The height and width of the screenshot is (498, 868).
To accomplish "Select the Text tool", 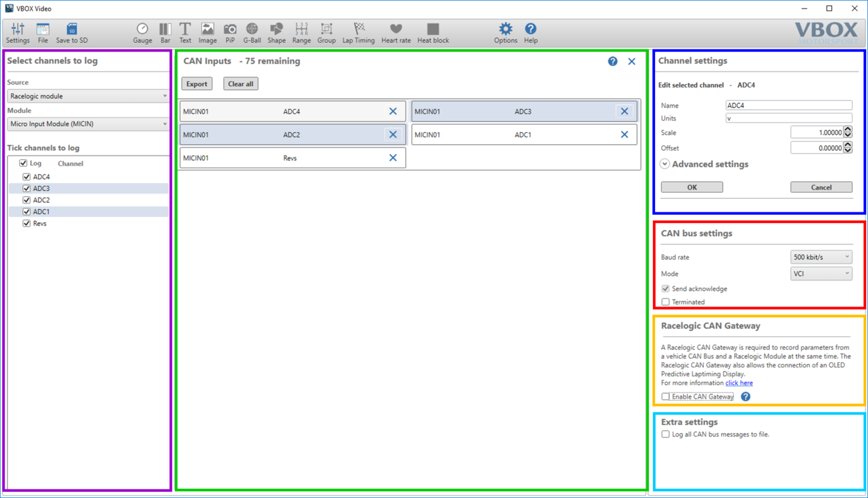I will (x=185, y=33).
